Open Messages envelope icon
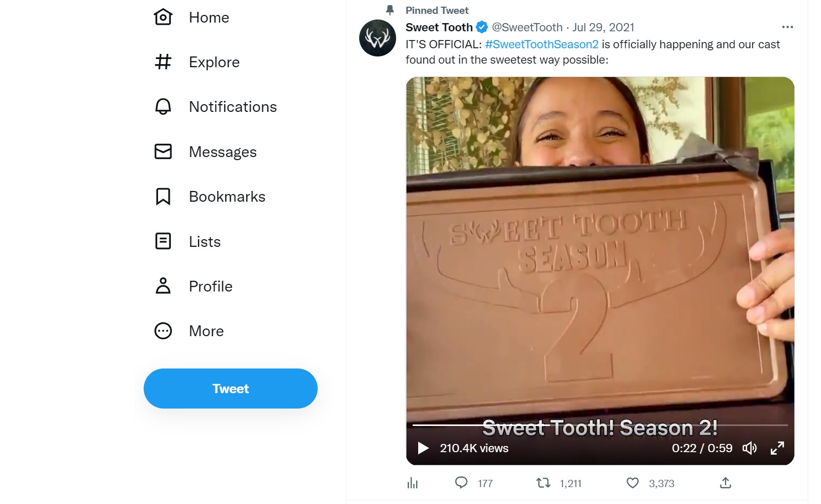Screen dimensions: 821x504 click(163, 151)
